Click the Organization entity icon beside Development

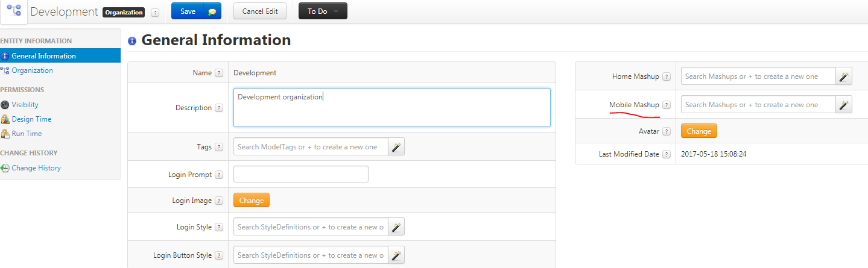(x=13, y=11)
